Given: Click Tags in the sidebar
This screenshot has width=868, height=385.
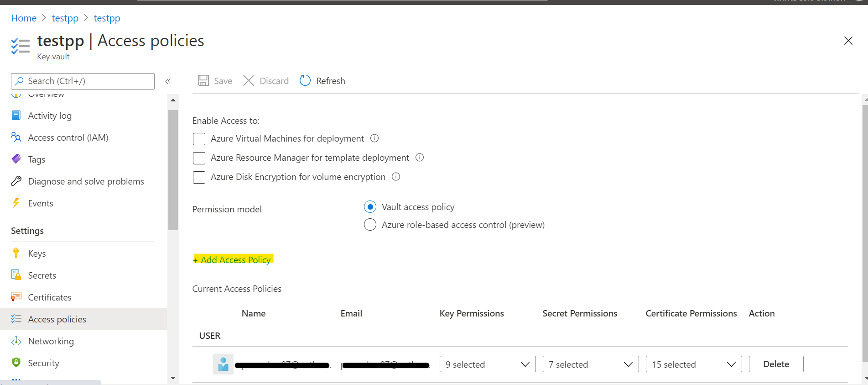Looking at the screenshot, I should (x=83, y=159).
